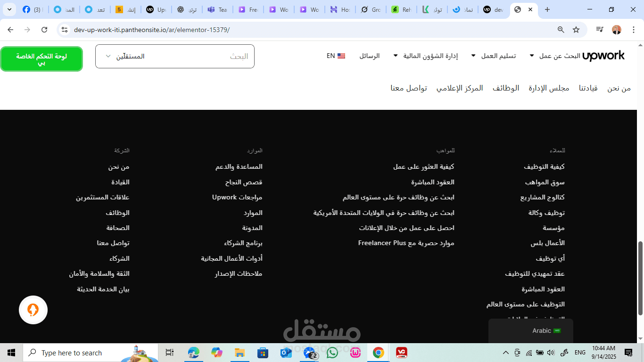Image resolution: width=644 pixels, height=362 pixels.
Task: Open volume control in system tray
Action: point(551,353)
